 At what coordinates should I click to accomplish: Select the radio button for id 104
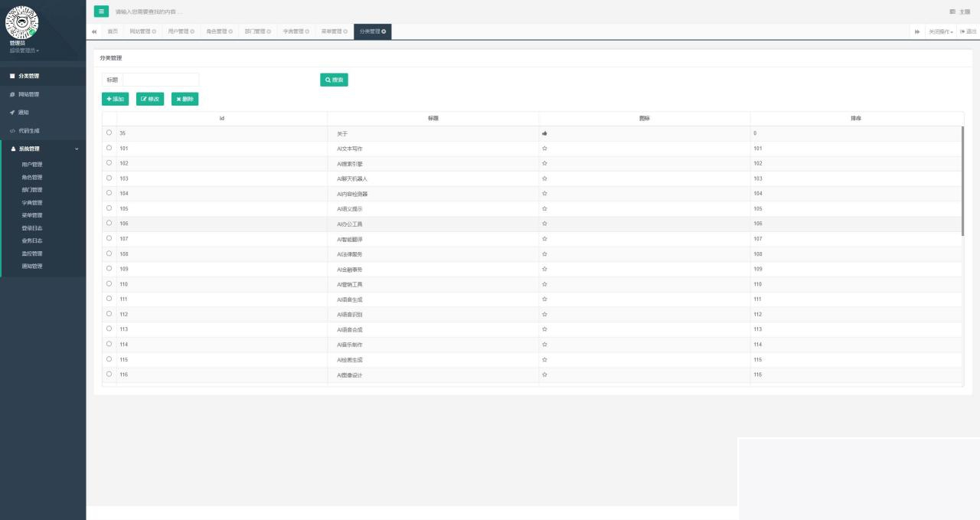tap(109, 193)
